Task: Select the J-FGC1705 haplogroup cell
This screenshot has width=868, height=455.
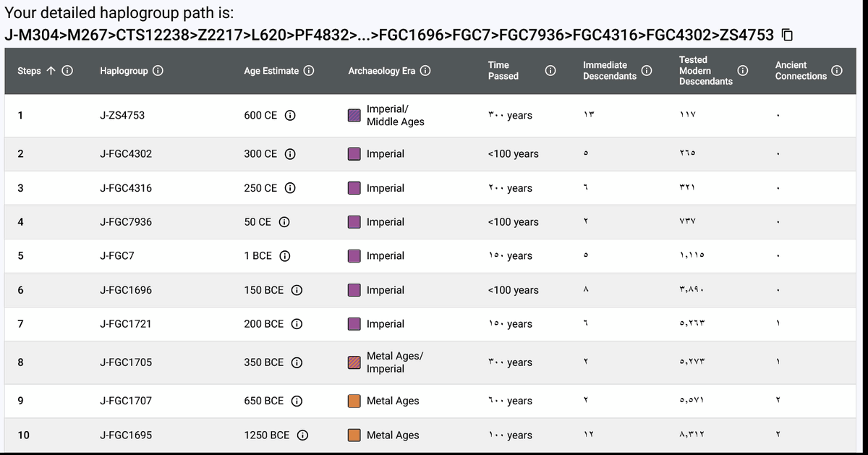Action: 126,362
